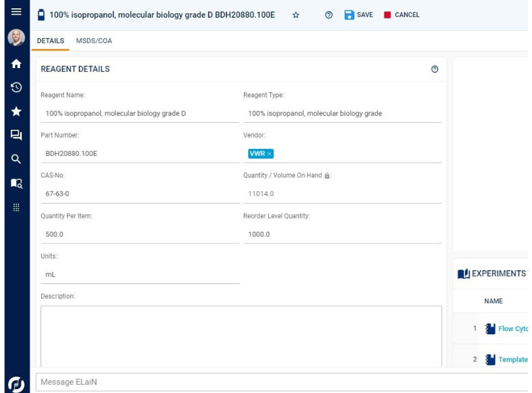Open the hamburger navigation menu
The width and height of the screenshot is (532, 393).
point(16,13)
